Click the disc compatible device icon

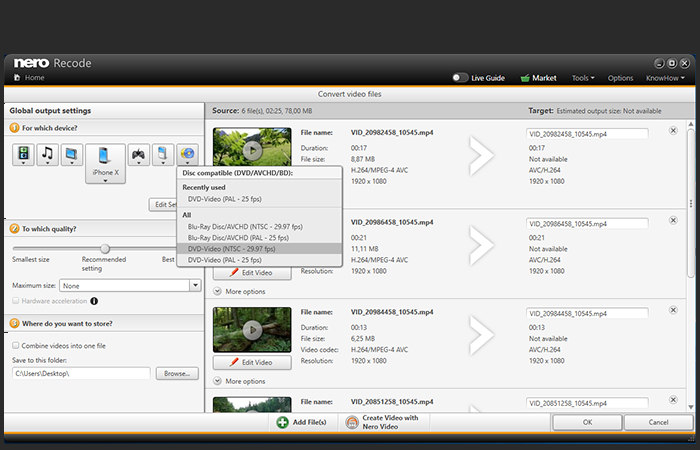[x=186, y=154]
